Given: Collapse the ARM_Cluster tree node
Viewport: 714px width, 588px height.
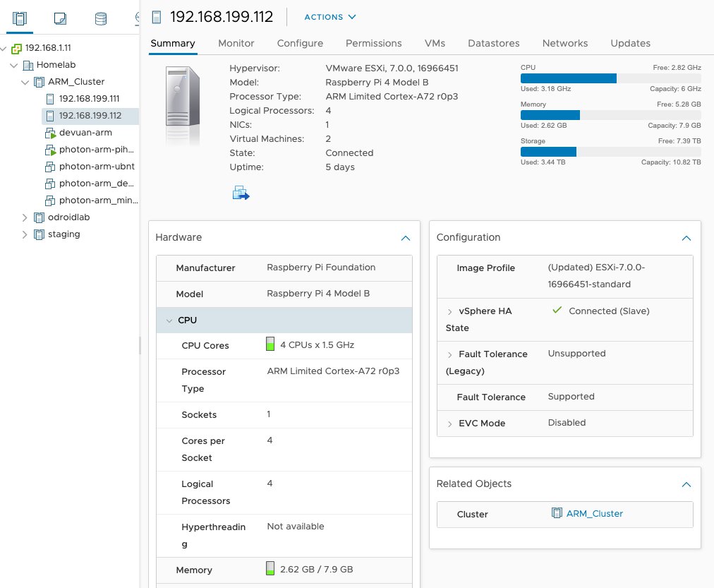Looking at the screenshot, I should coord(25,83).
